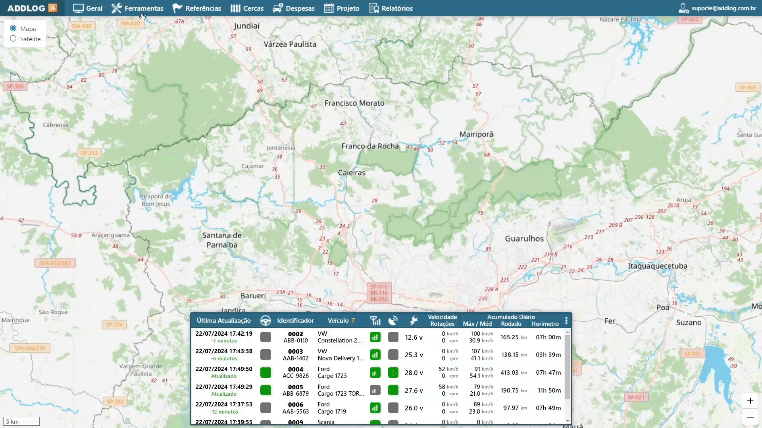Open the Geral menu
This screenshot has width=762, height=428.
(88, 8)
